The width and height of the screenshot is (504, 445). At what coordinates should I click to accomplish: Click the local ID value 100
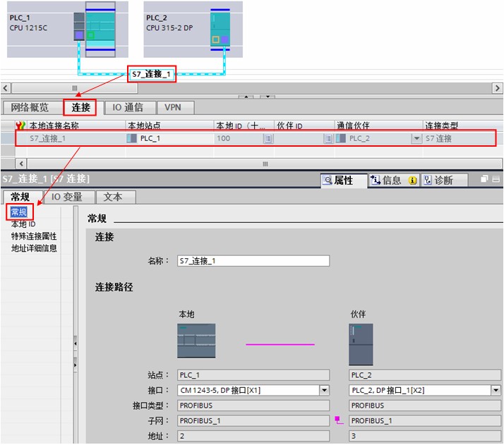[223, 138]
